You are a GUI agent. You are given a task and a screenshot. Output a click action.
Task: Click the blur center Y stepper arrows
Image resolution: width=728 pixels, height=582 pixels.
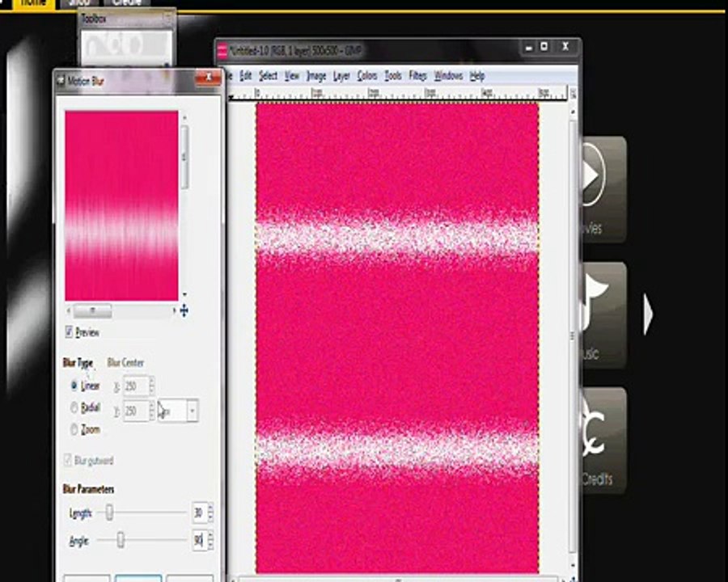click(x=151, y=411)
